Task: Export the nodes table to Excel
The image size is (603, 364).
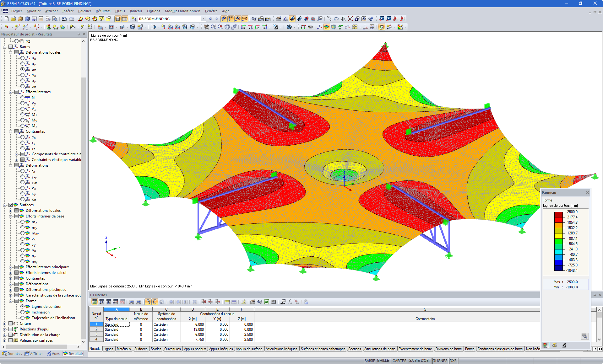Action: coord(267,302)
